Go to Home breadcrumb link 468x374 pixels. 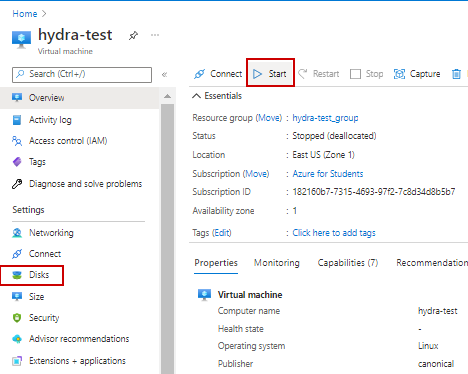(x=25, y=14)
